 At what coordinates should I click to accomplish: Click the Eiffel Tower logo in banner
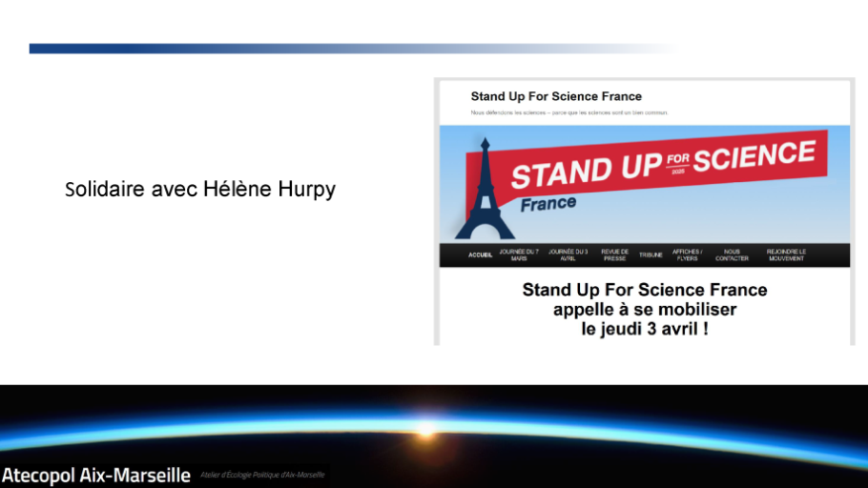[485, 190]
